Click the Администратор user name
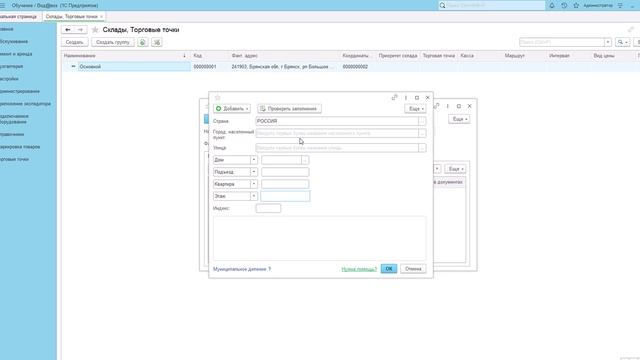 point(598,5)
